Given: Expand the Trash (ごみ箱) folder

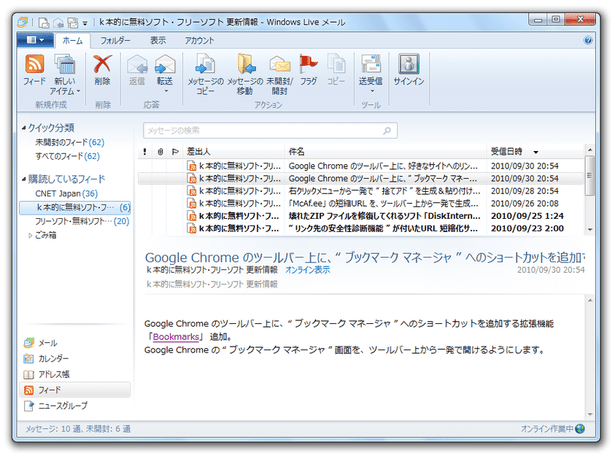Looking at the screenshot, I should pyautogui.click(x=30, y=235).
